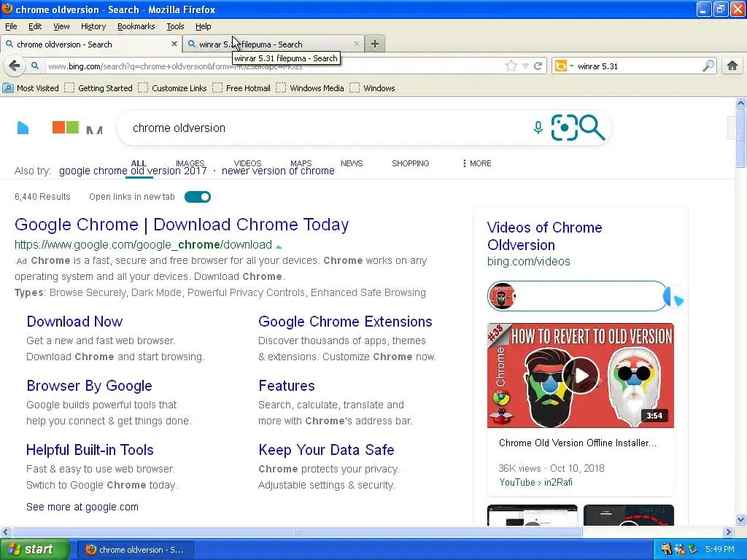Click the Windows Start button
Viewport: 747px width, 560px height.
tap(35, 549)
